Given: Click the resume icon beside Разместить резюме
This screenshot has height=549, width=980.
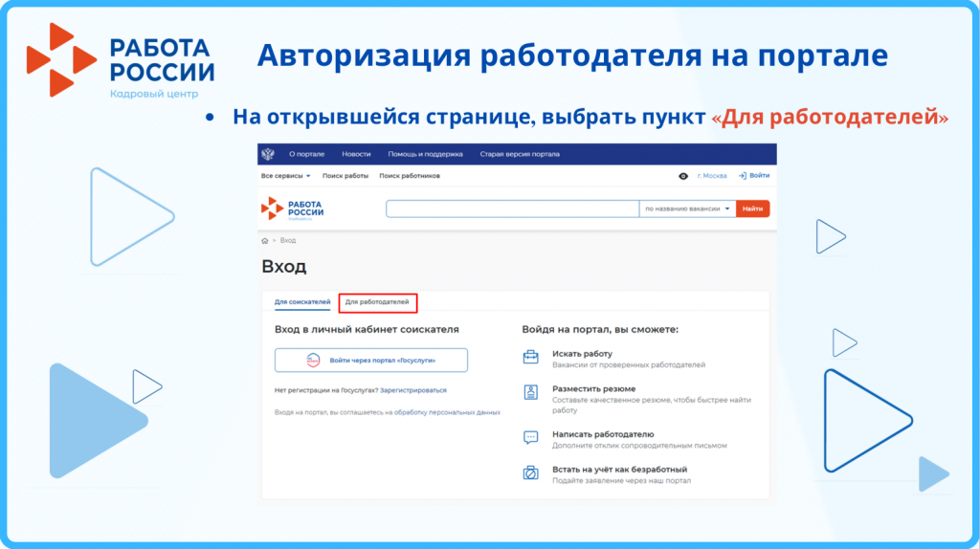Looking at the screenshot, I should (x=530, y=392).
